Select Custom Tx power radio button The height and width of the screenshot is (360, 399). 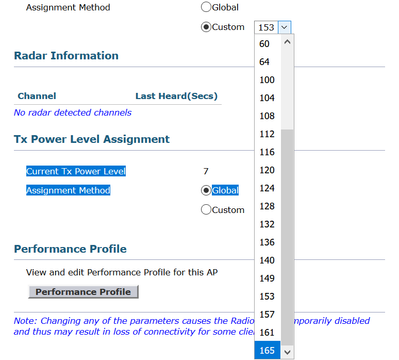[x=206, y=210]
